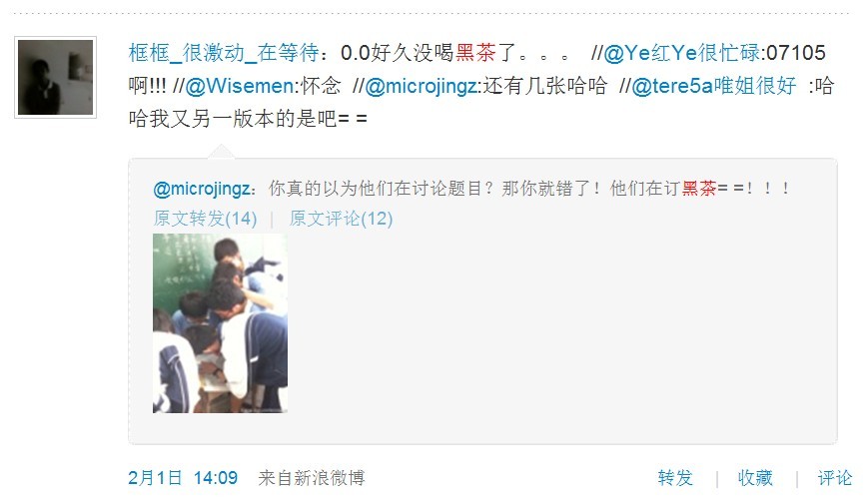The width and height of the screenshot is (866, 504).
Task: Open the 2月1日 14:09 timestamp link
Action: 183,477
